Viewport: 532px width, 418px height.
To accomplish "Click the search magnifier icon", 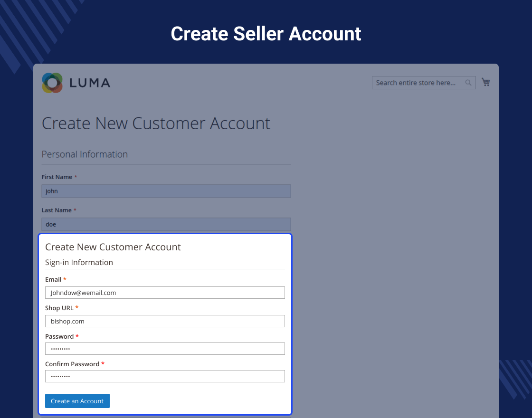I will coord(468,83).
